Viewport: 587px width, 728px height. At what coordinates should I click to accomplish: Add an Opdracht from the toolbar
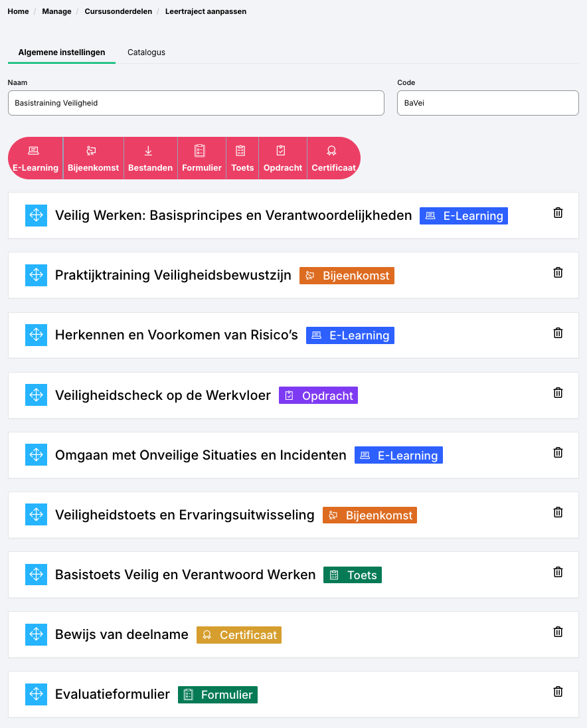pos(283,159)
